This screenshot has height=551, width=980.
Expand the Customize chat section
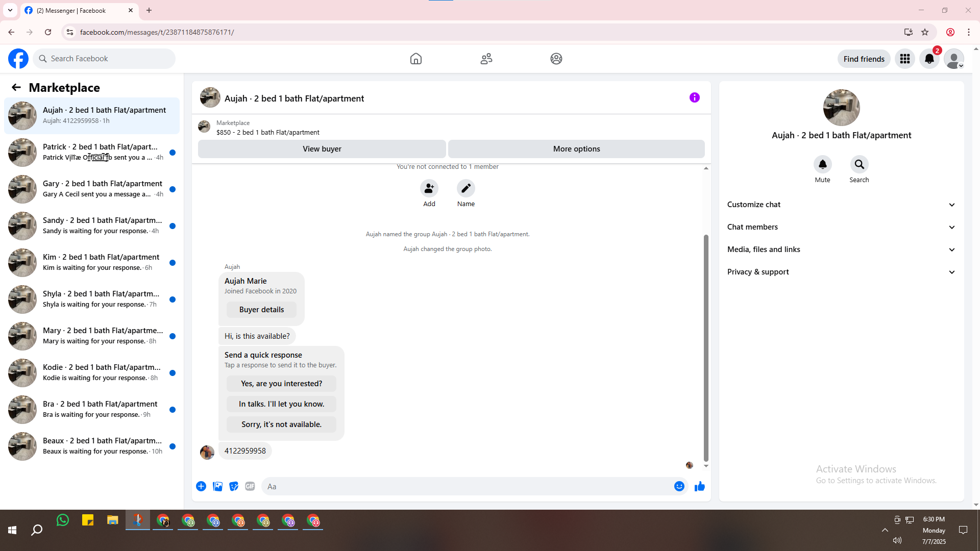pos(841,205)
